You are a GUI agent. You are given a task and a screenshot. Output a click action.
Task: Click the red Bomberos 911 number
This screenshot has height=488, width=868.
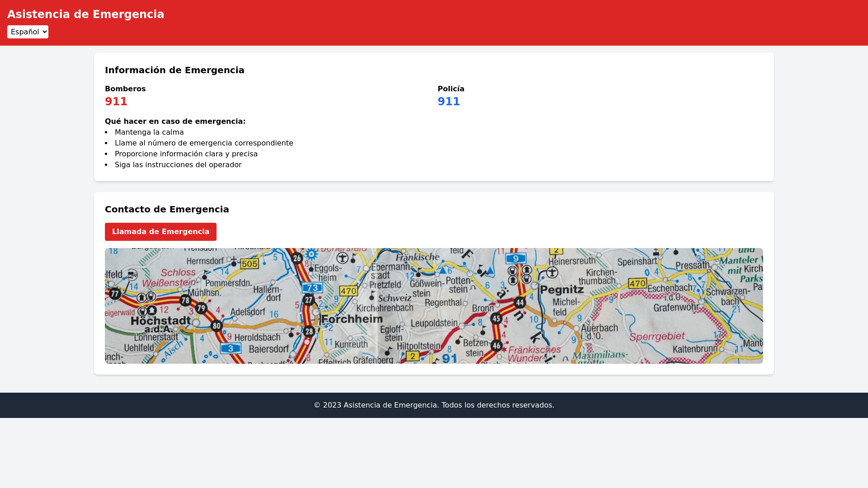coord(116,102)
